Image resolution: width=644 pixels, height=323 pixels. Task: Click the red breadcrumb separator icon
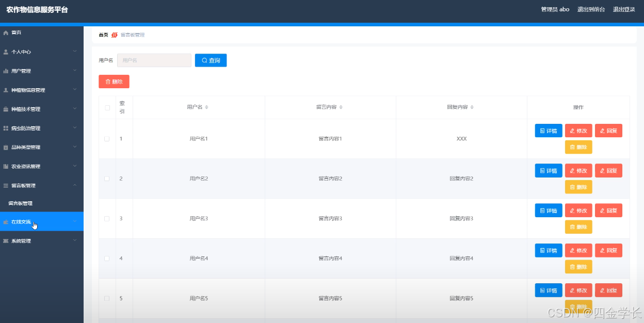[115, 35]
